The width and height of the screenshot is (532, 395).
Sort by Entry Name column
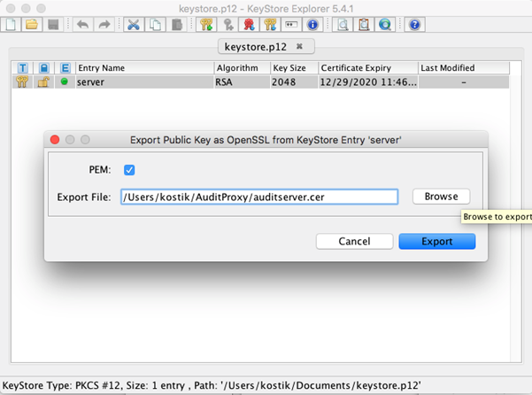pos(145,68)
